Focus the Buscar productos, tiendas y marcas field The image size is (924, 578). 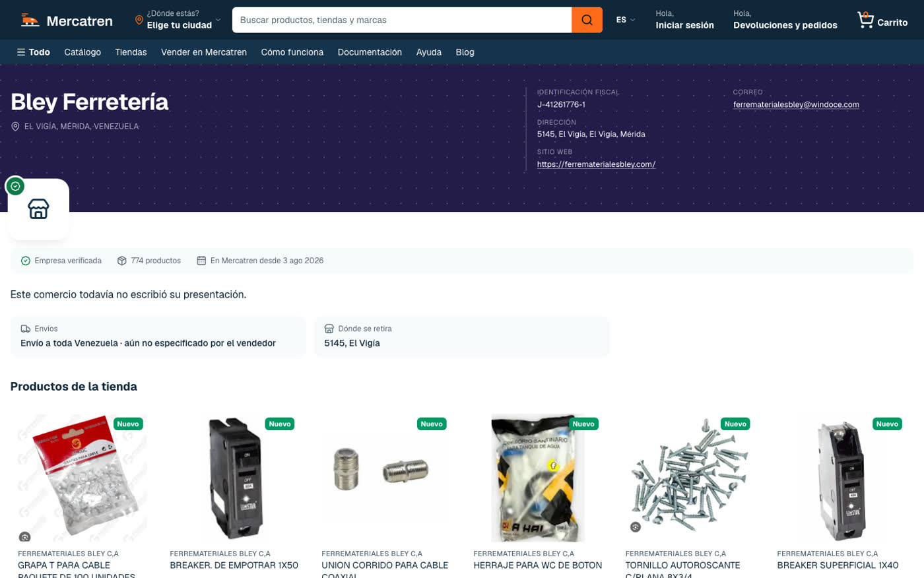(402, 20)
